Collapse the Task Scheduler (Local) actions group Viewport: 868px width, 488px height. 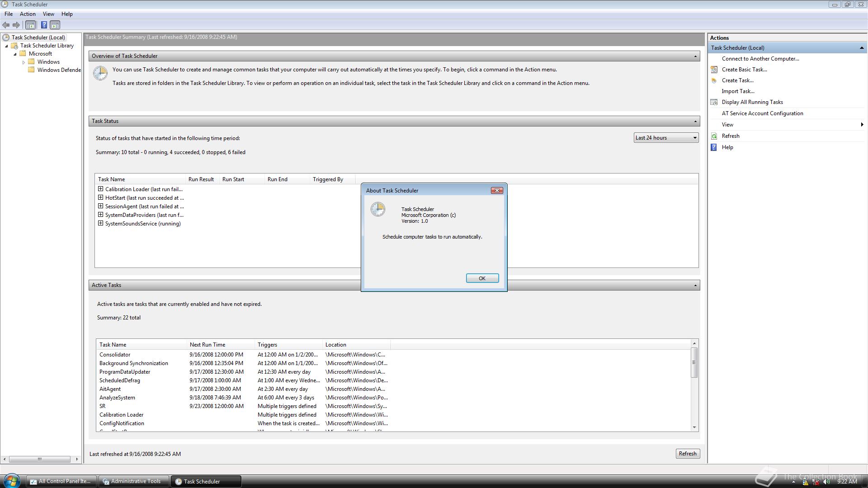coord(862,48)
